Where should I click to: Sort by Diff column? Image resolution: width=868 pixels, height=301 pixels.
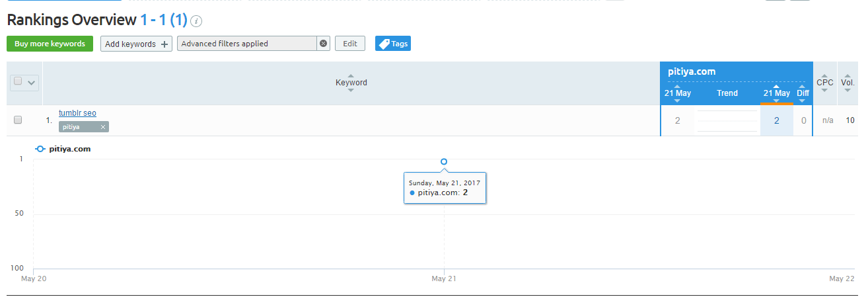click(x=803, y=93)
